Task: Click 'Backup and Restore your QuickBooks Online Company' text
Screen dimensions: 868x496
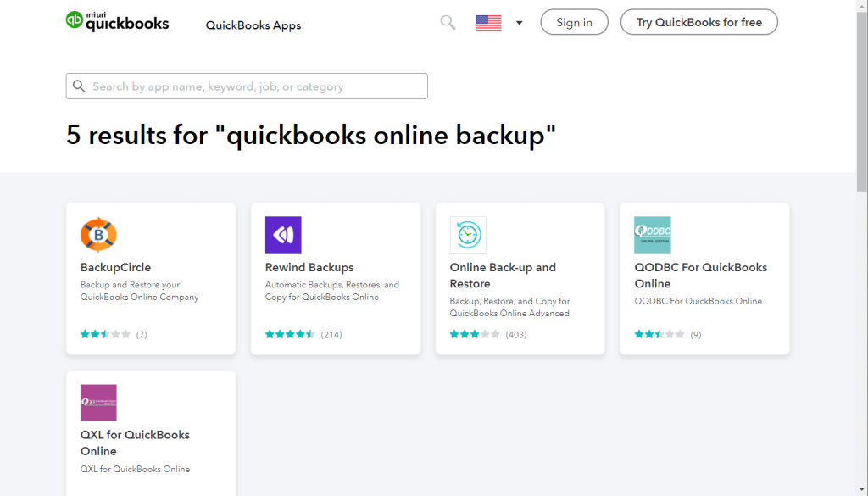Action: coord(140,291)
